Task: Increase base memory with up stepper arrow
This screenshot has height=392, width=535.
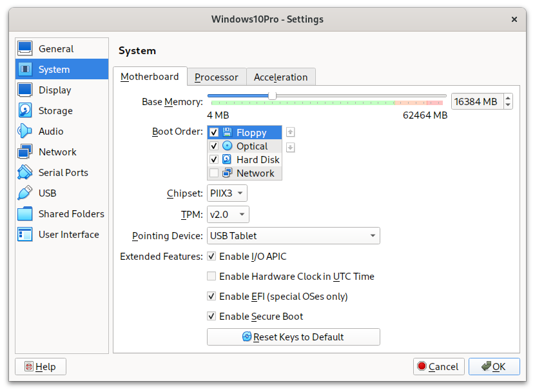Action: [508, 98]
